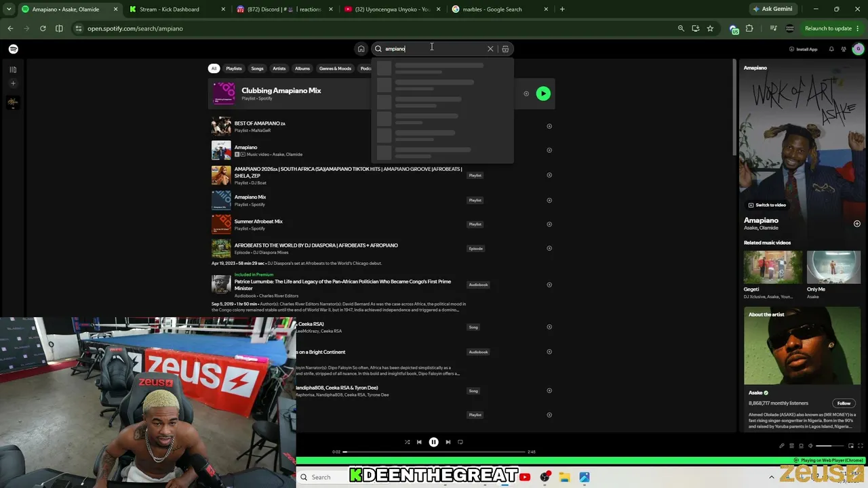This screenshot has width=868, height=488.
Task: Open Chrome media controls icon
Action: point(774,28)
